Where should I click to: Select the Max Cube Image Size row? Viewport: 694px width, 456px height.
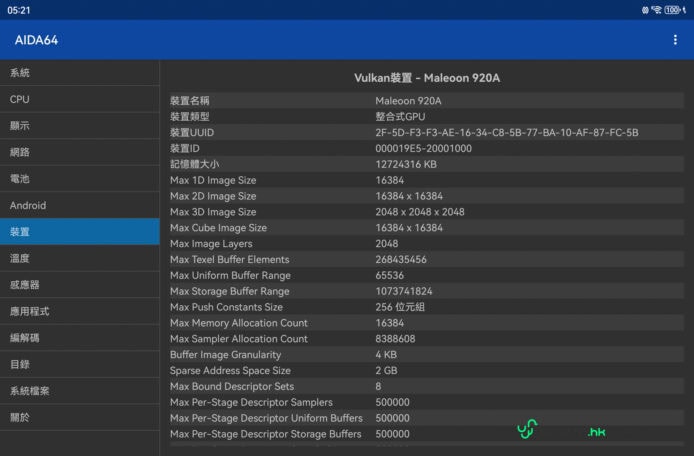pyautogui.click(x=427, y=228)
